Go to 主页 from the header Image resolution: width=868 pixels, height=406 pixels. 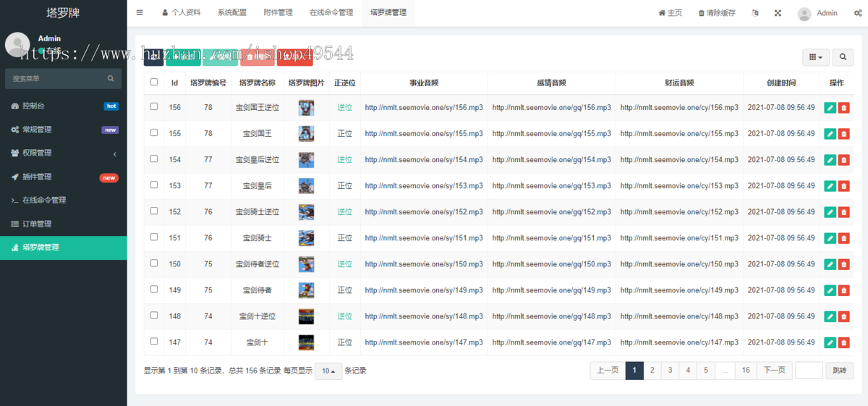670,13
